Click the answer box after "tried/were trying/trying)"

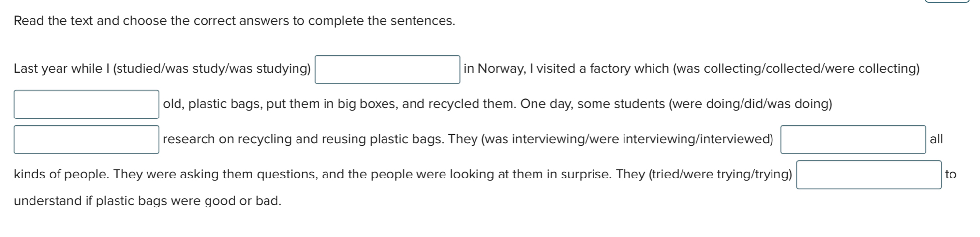point(868,175)
